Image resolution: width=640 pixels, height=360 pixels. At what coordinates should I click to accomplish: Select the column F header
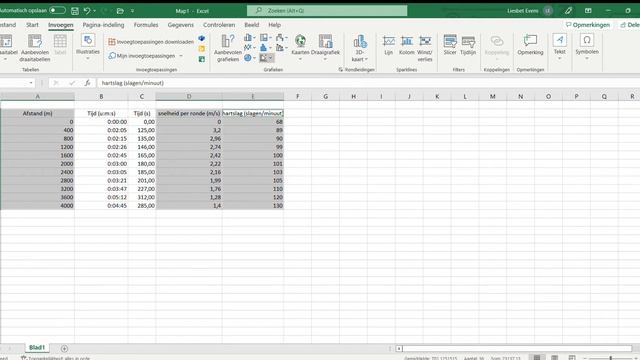coord(298,96)
